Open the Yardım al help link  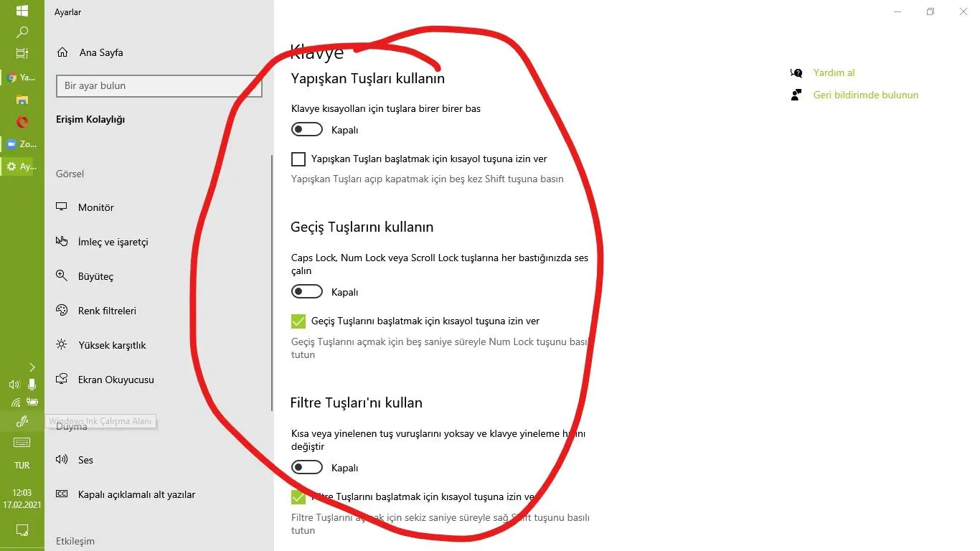[834, 72]
